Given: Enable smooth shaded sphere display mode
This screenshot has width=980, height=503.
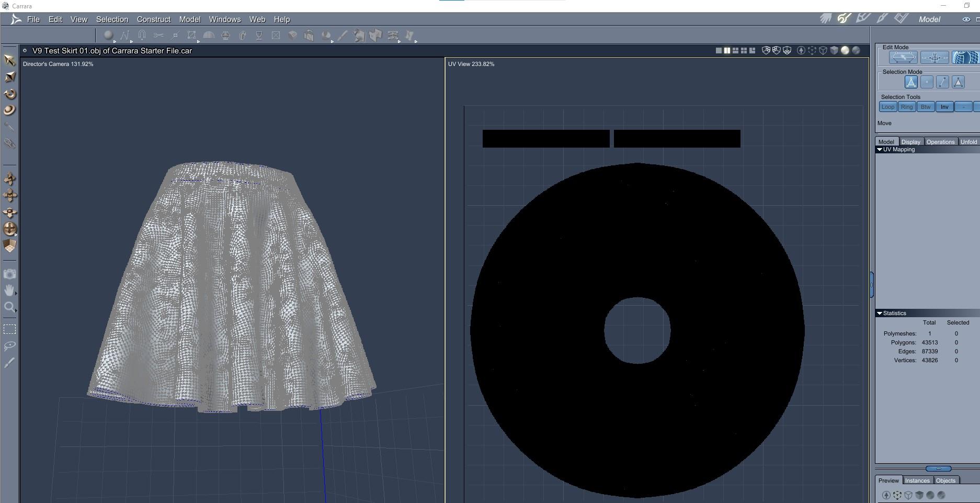Looking at the screenshot, I should tap(845, 51).
